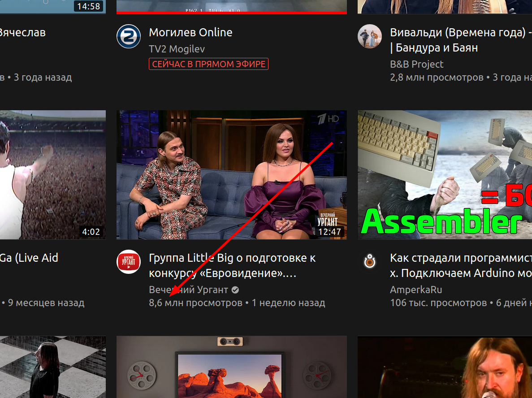This screenshot has height=398, width=532.
Task: Click the 4:02 duration badge
Action: [91, 232]
